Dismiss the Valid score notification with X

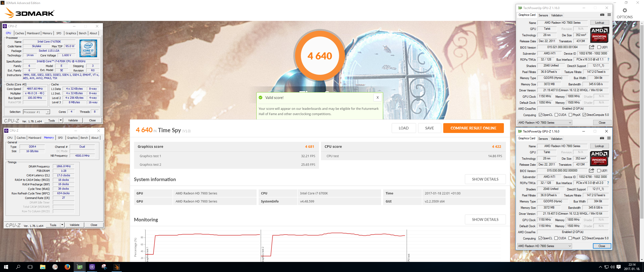tap(377, 98)
